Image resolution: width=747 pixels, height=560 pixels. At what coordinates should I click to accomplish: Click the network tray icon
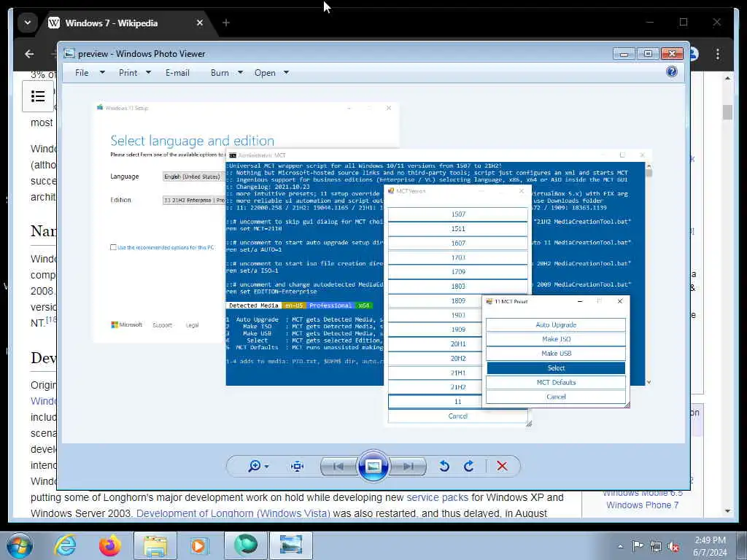[656, 546]
